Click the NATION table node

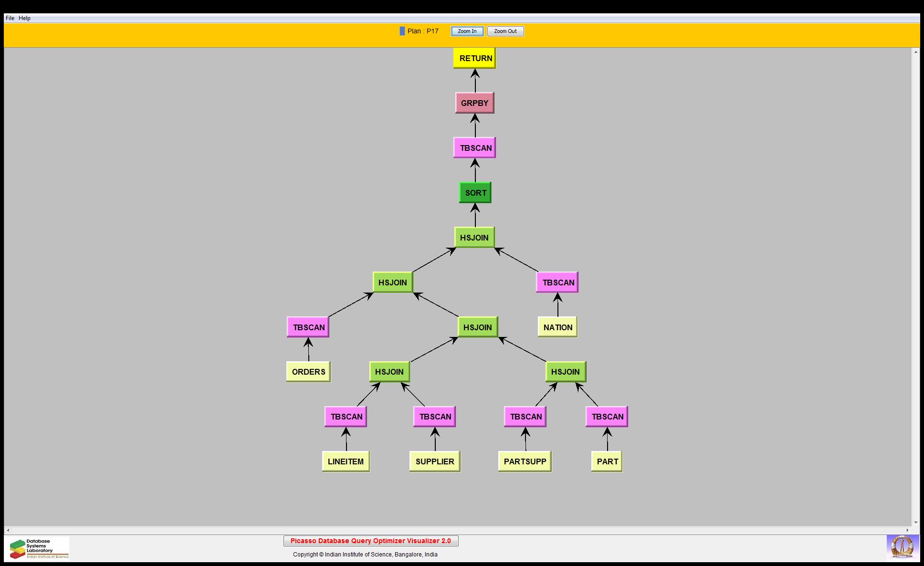point(557,327)
